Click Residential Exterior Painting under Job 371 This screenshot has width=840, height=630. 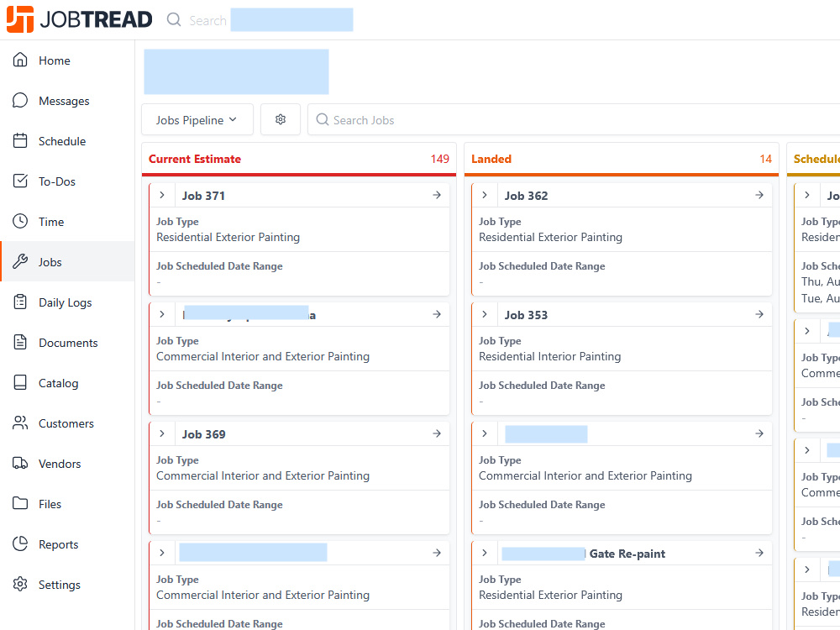tap(228, 237)
